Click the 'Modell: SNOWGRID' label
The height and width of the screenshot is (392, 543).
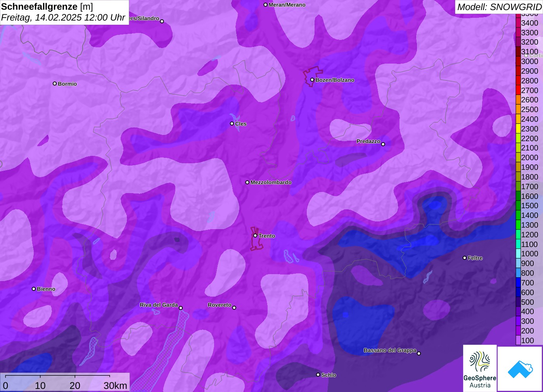[499, 7]
